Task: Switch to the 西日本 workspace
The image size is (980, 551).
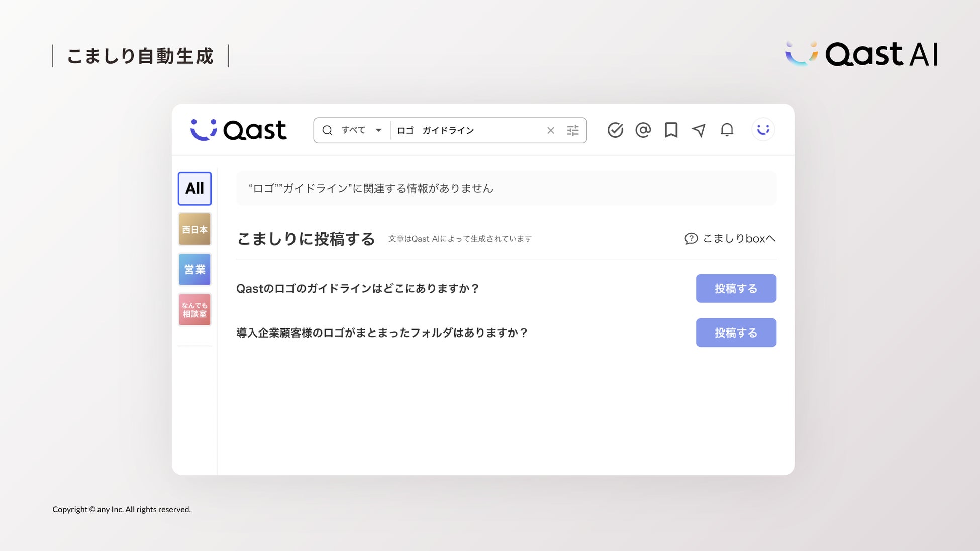Action: 194,229
